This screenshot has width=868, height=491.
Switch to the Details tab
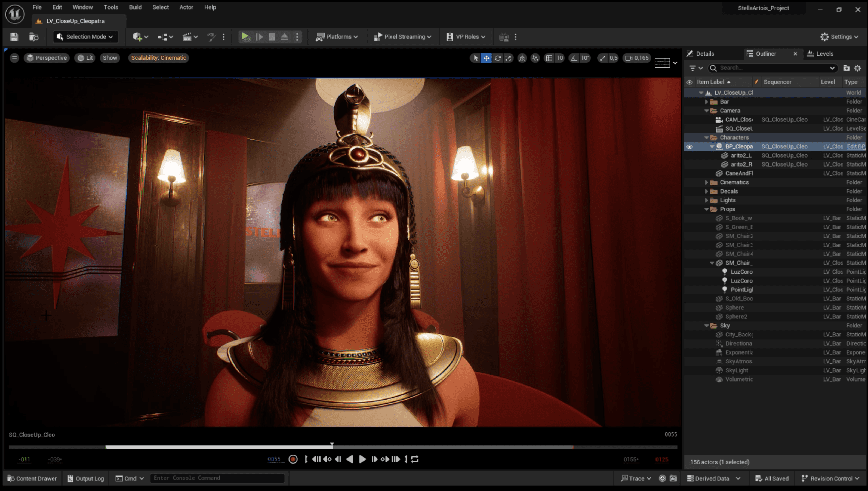[704, 54]
